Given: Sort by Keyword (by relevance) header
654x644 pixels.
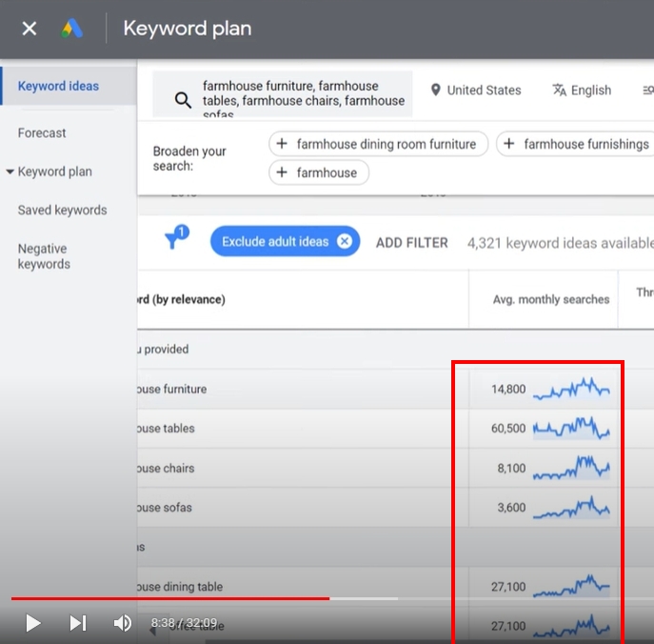Looking at the screenshot, I should [182, 300].
